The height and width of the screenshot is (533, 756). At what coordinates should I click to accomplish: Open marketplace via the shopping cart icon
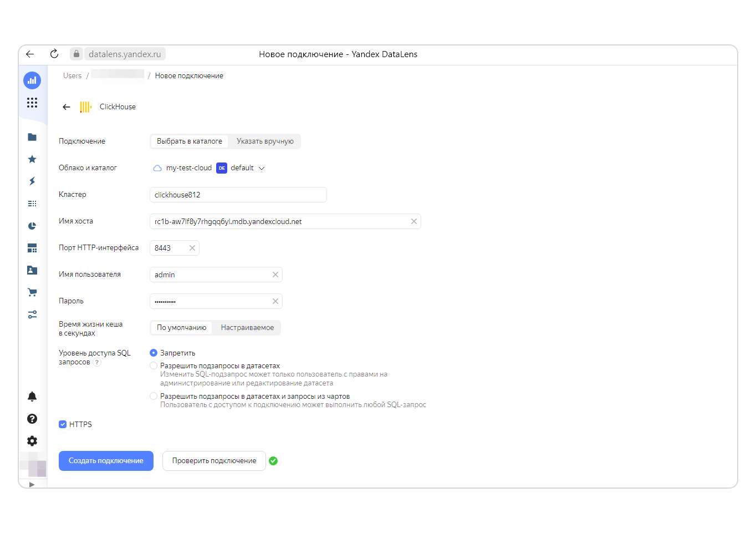[x=32, y=292]
